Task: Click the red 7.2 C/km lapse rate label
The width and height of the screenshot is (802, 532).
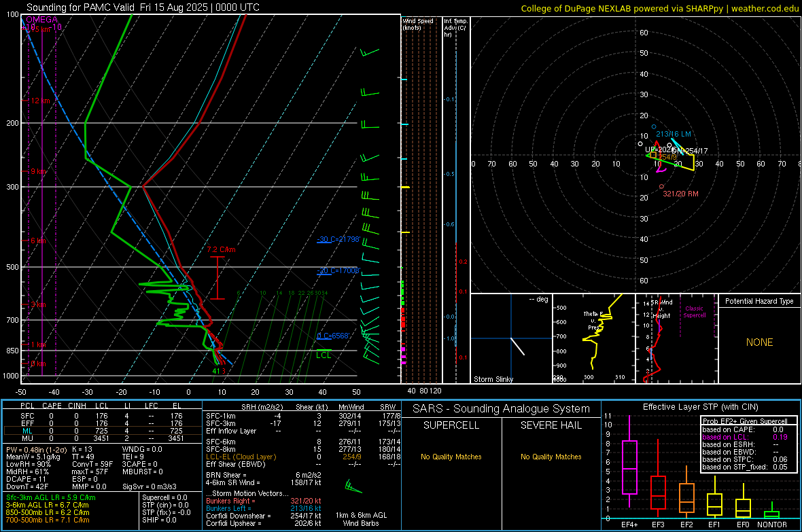Action: (221, 249)
